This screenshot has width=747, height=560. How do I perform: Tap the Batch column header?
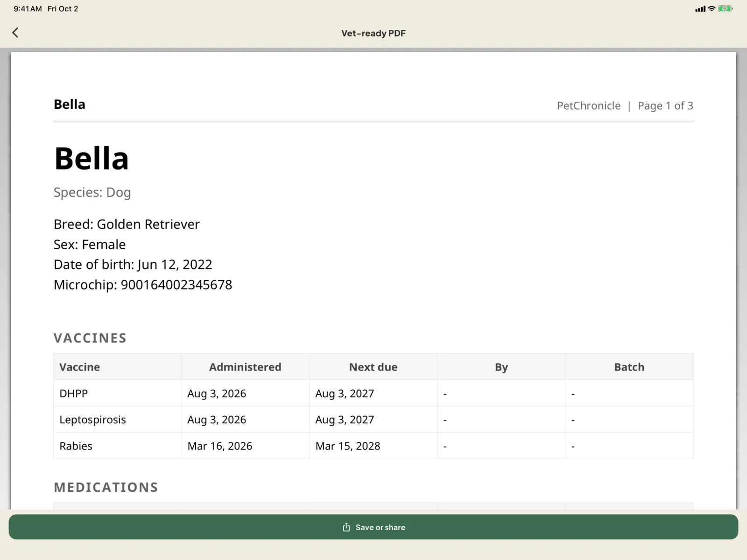point(629,367)
